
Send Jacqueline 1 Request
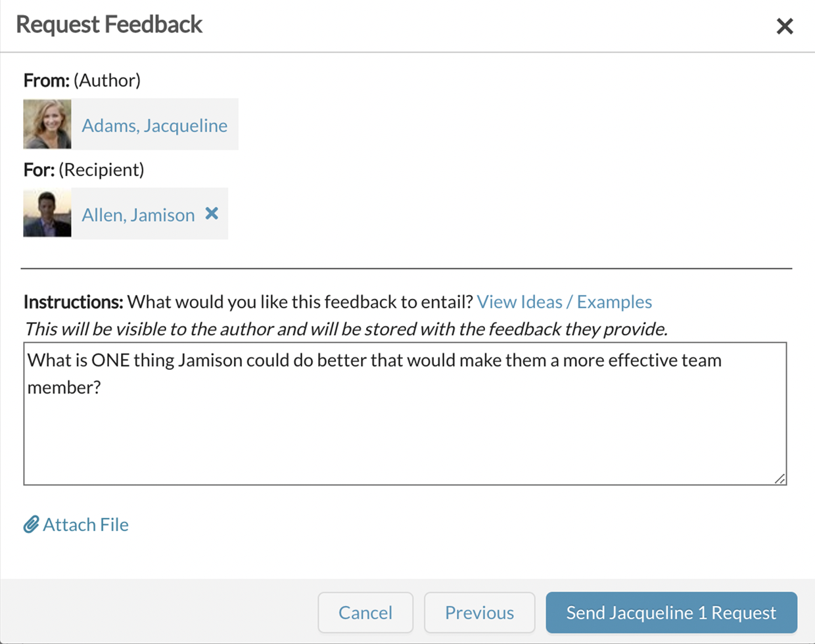coord(670,612)
